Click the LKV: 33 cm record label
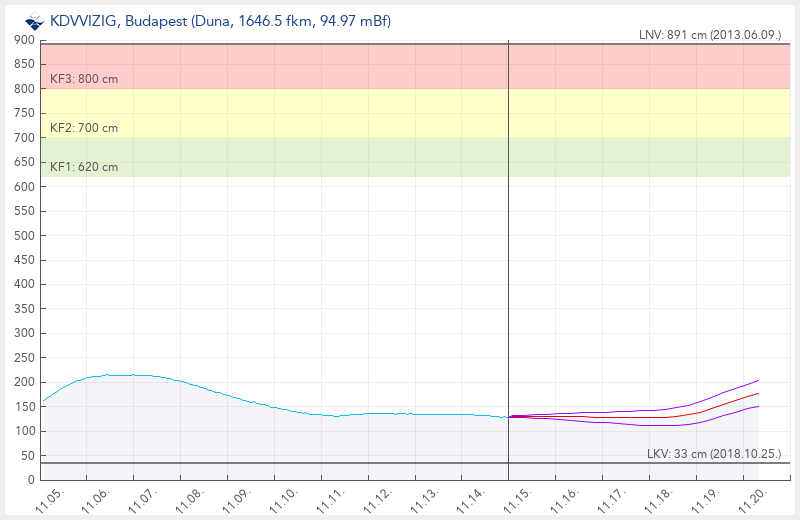800x520 pixels. tap(713, 454)
